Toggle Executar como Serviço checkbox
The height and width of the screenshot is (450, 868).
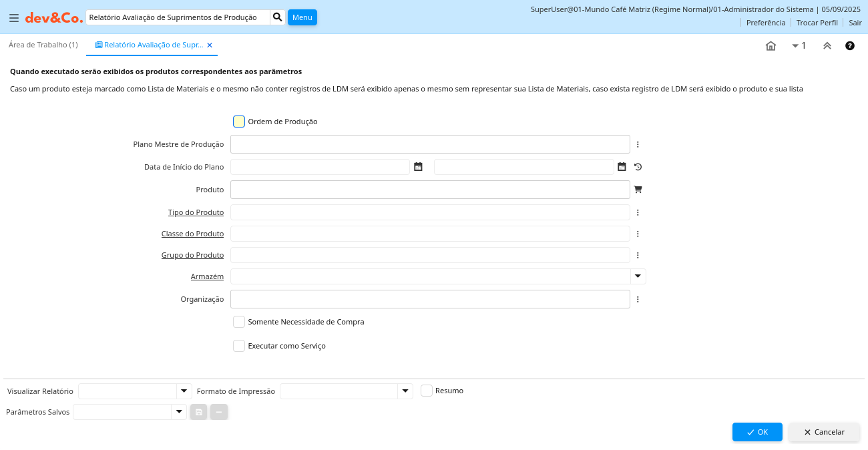coord(239,346)
